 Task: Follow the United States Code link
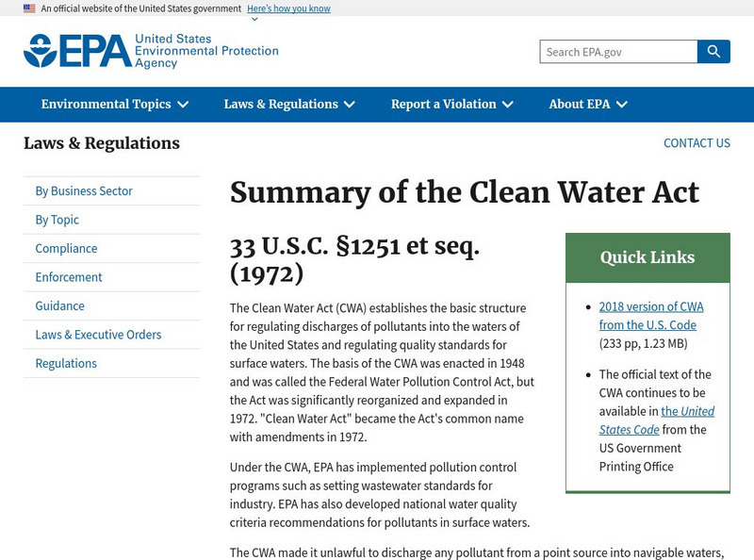(x=657, y=420)
